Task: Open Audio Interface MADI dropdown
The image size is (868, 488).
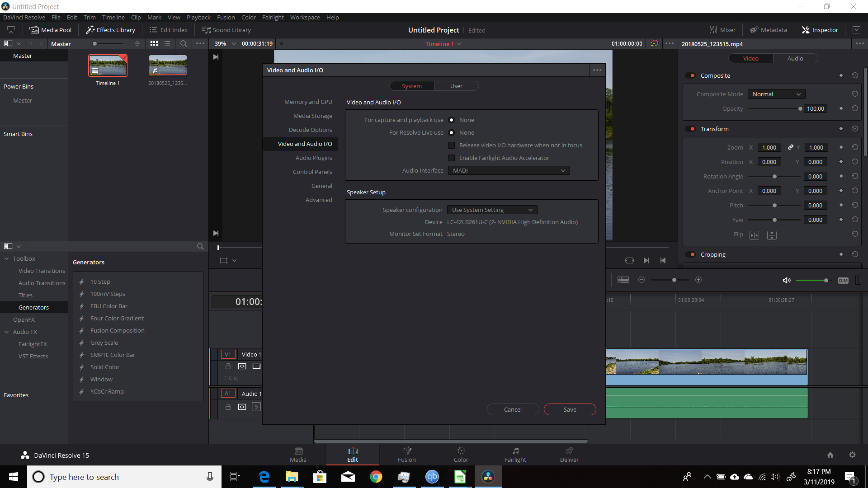Action: (509, 170)
